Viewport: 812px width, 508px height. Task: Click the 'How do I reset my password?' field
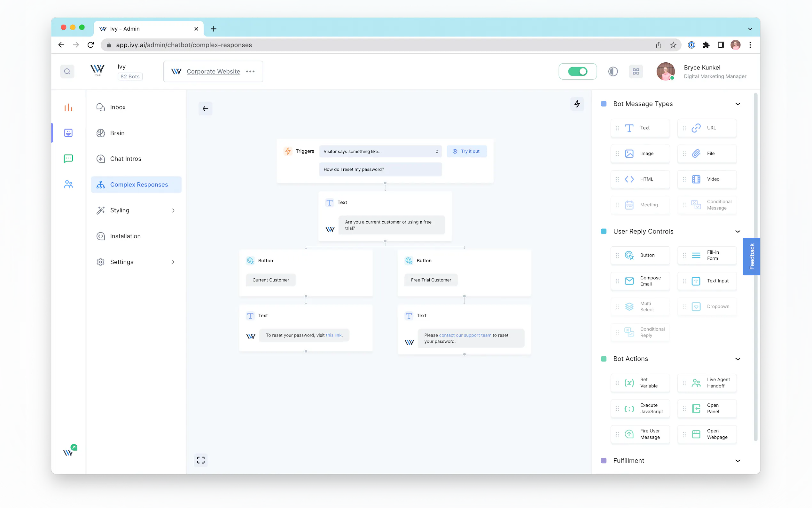click(x=380, y=169)
